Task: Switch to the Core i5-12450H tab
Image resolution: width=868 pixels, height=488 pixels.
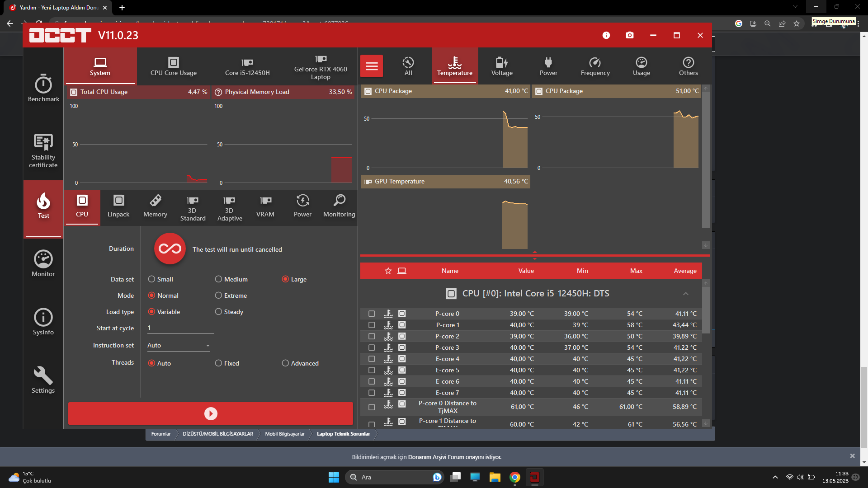Action: [247, 66]
